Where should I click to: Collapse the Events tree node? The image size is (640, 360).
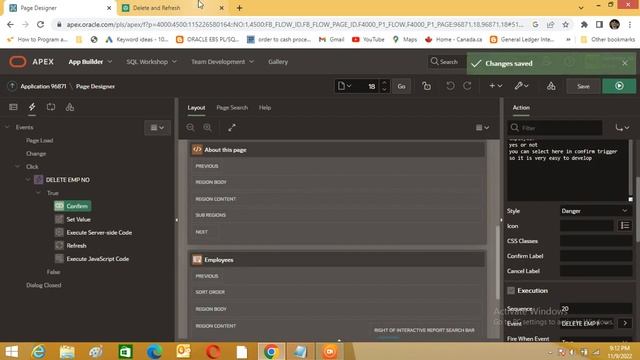pos(7,127)
